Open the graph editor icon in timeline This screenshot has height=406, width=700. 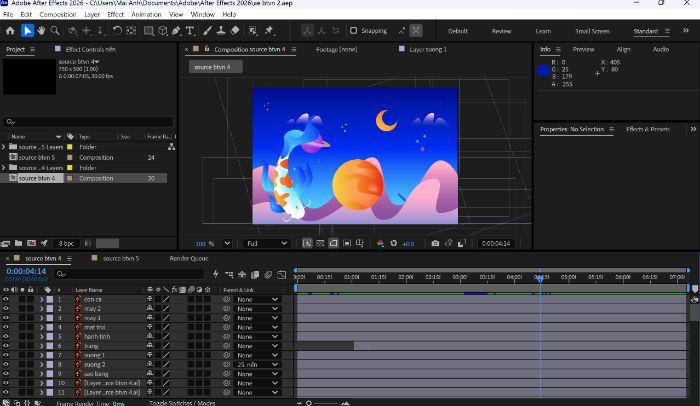click(x=281, y=274)
